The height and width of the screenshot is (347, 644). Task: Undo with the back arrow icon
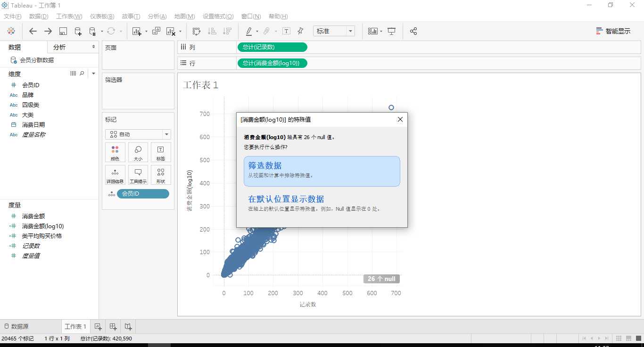tap(33, 31)
